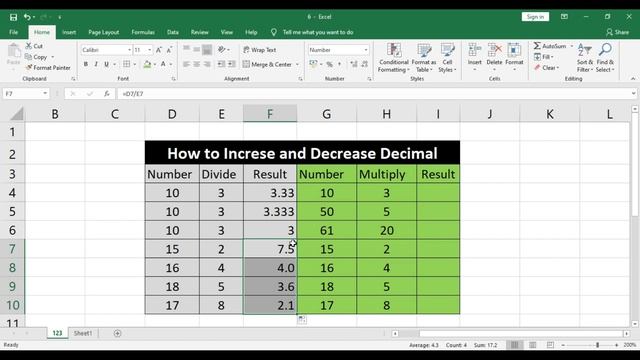Align text left
Screen dimensions: 640x360
[187, 64]
